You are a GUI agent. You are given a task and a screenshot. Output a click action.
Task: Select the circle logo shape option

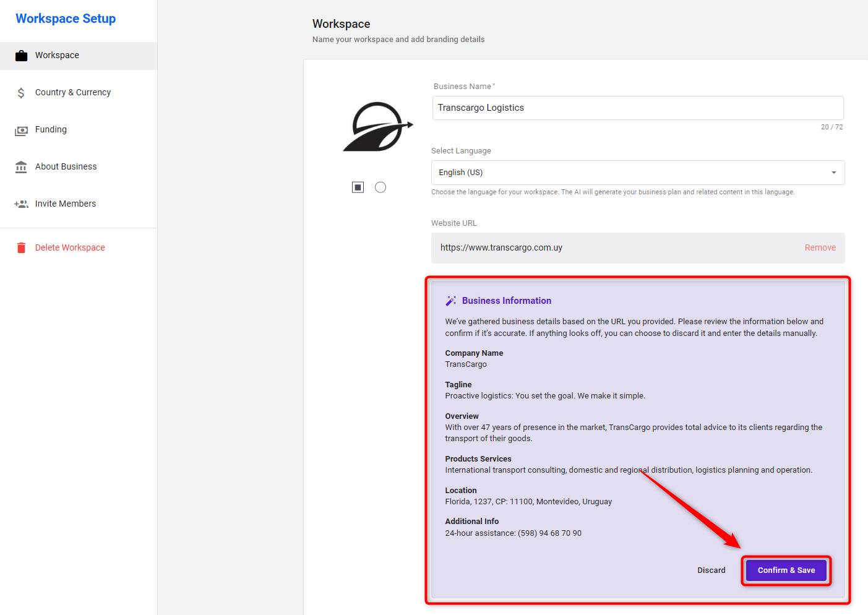(x=380, y=187)
